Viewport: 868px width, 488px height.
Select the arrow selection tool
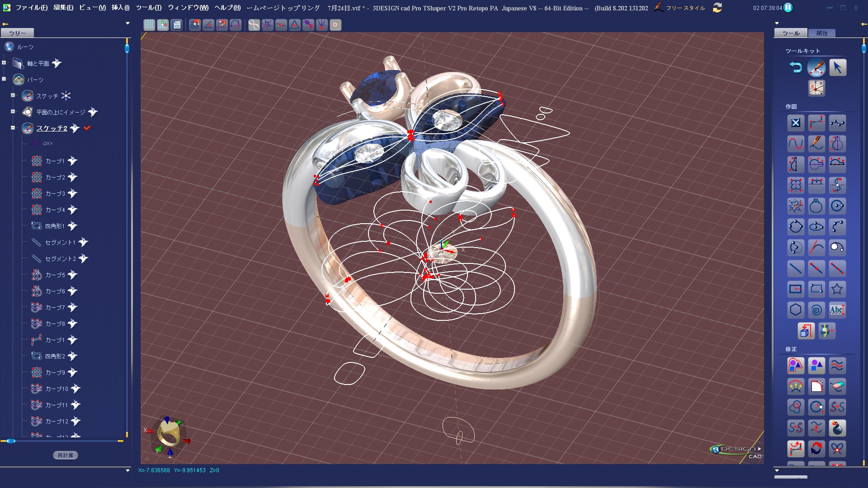click(837, 68)
